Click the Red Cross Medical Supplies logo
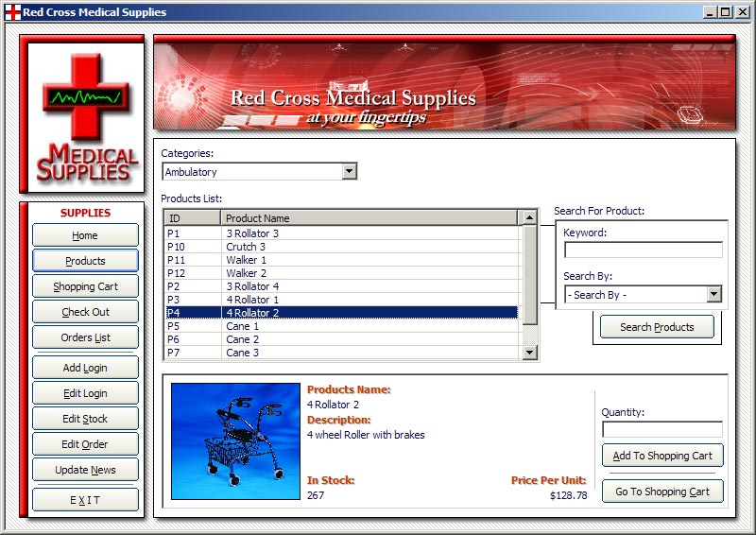The height and width of the screenshot is (535, 756). tap(86, 117)
